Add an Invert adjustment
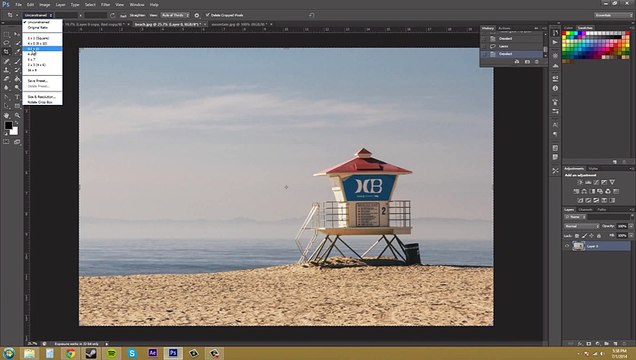The width and height of the screenshot is (636, 360). [x=580, y=200]
